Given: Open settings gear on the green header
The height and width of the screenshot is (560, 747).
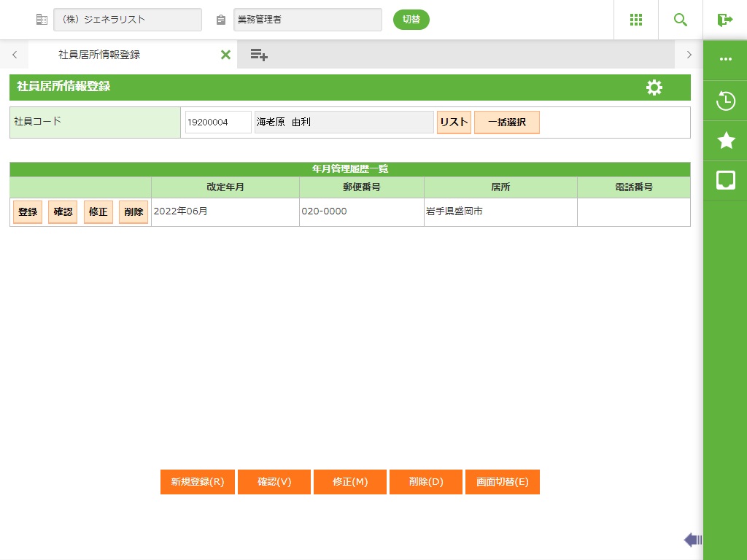Looking at the screenshot, I should click(654, 87).
